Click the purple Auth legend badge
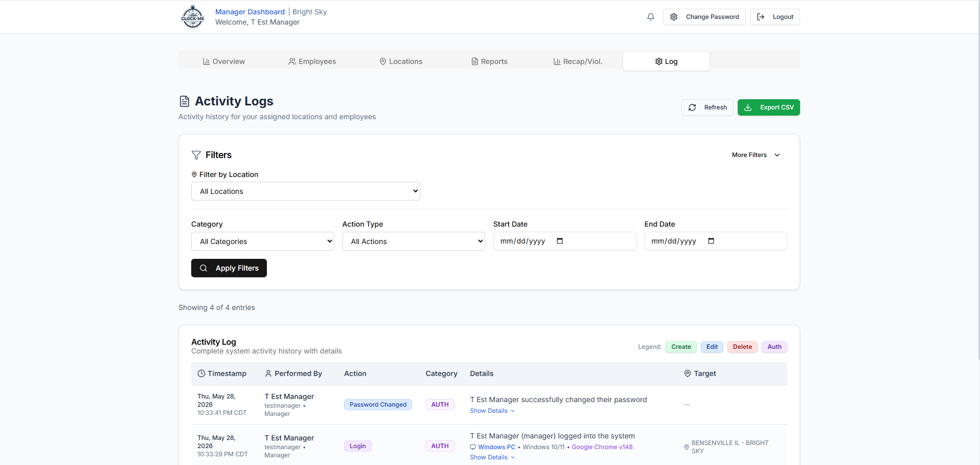This screenshot has height=465, width=980. 774,347
